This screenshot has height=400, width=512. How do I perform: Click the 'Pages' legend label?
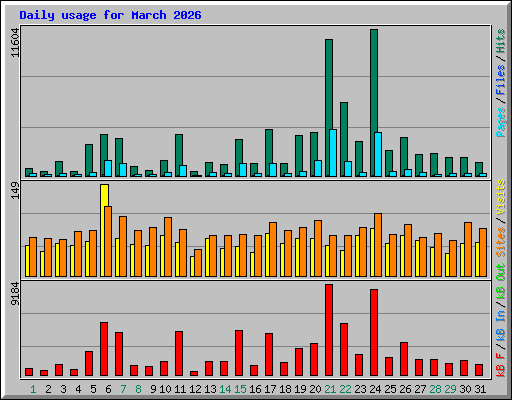pyautogui.click(x=501, y=122)
